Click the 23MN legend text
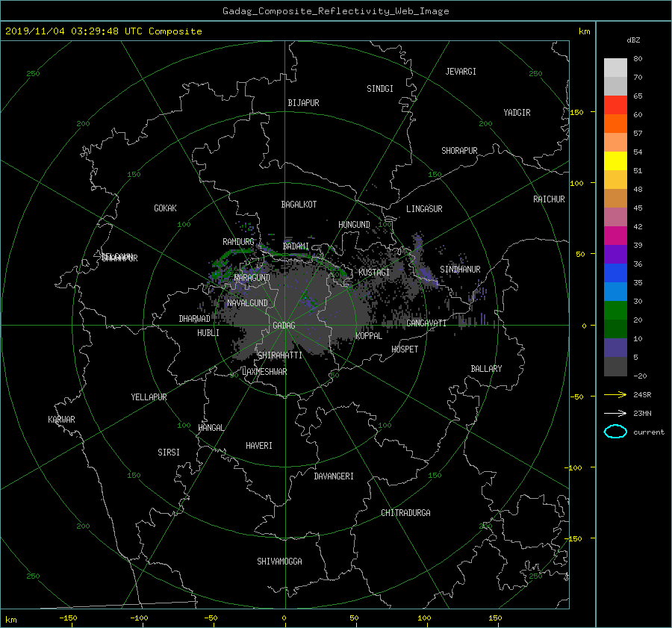The height and width of the screenshot is (628, 672). click(x=642, y=413)
